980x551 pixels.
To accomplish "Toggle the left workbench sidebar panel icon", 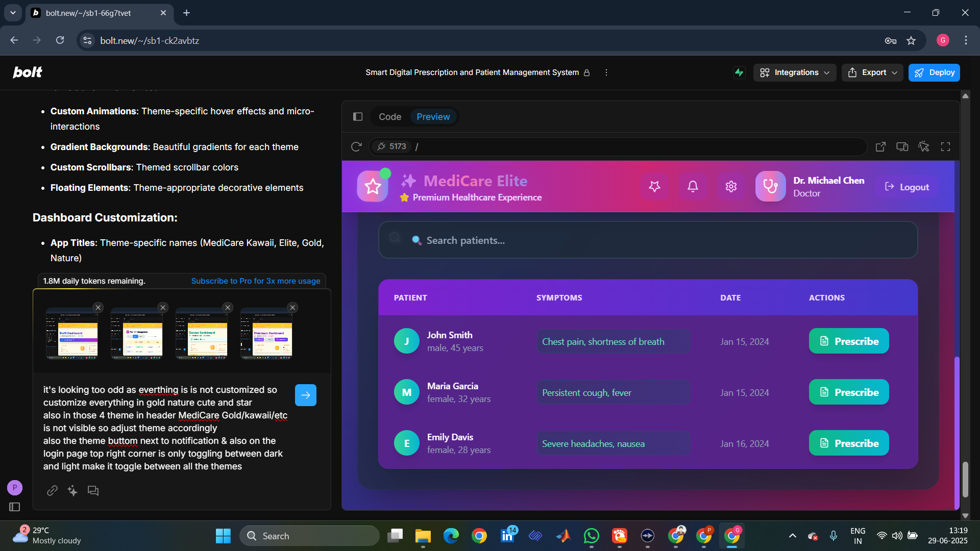I will (358, 117).
